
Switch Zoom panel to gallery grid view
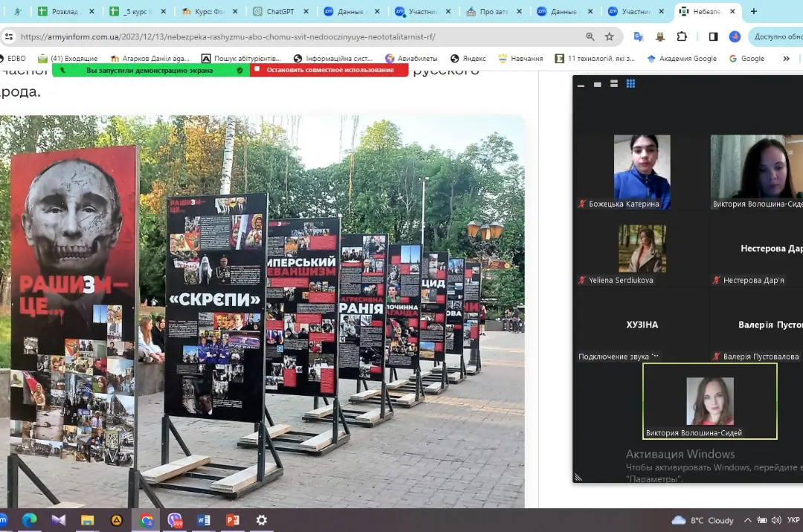(x=631, y=84)
